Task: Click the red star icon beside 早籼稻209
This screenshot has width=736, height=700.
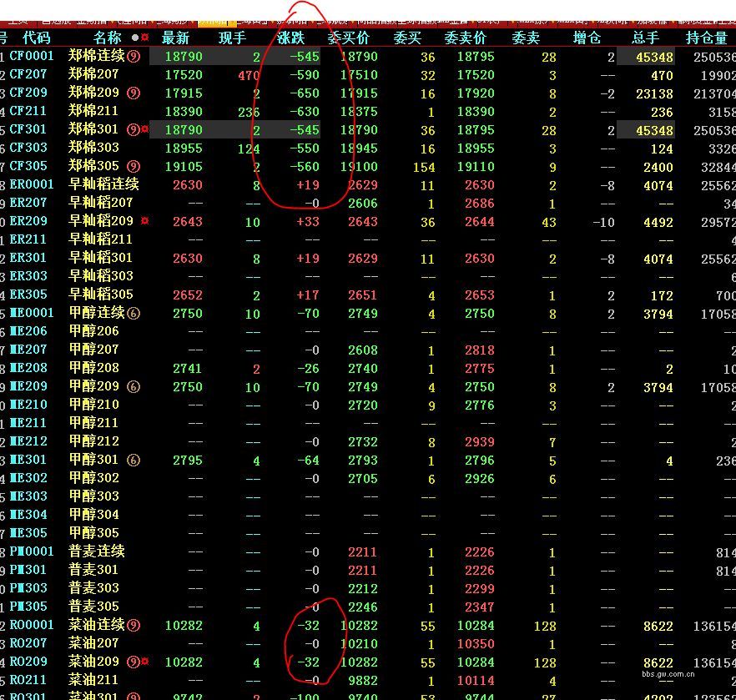Action: point(144,222)
